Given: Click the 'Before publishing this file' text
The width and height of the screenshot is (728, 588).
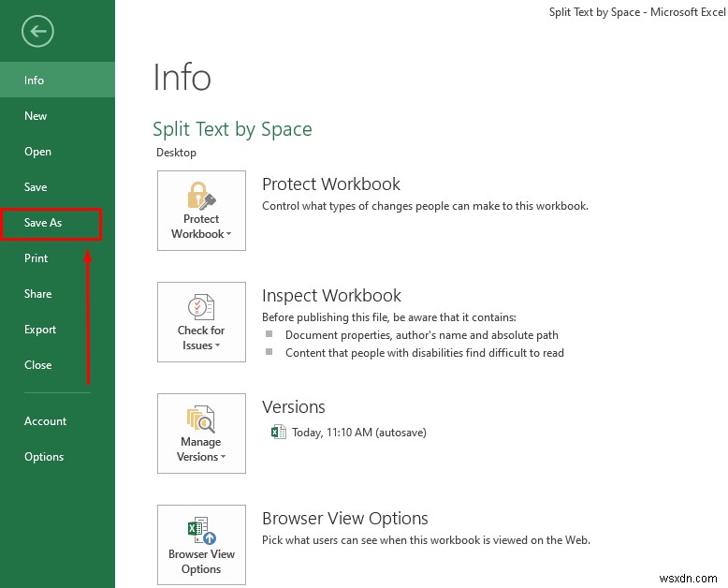Looking at the screenshot, I should [x=389, y=317].
